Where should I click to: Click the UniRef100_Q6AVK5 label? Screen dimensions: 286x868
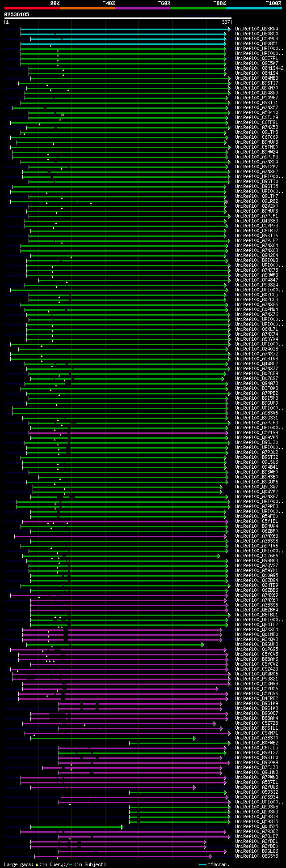tap(257, 438)
